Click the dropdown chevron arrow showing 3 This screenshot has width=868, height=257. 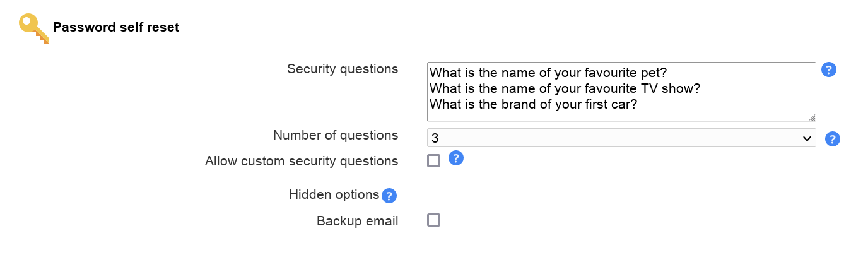pyautogui.click(x=806, y=138)
